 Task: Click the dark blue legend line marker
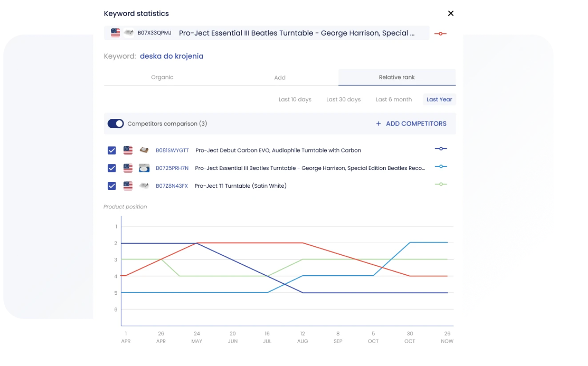(x=441, y=149)
